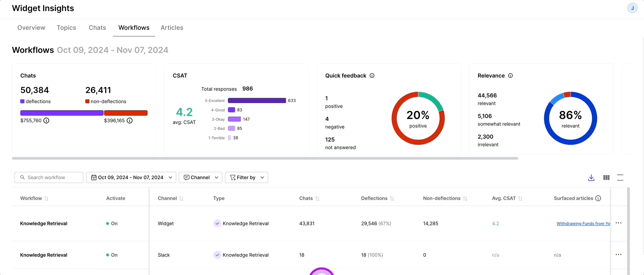Open the column layout icon
The width and height of the screenshot is (644, 275).
pyautogui.click(x=606, y=178)
